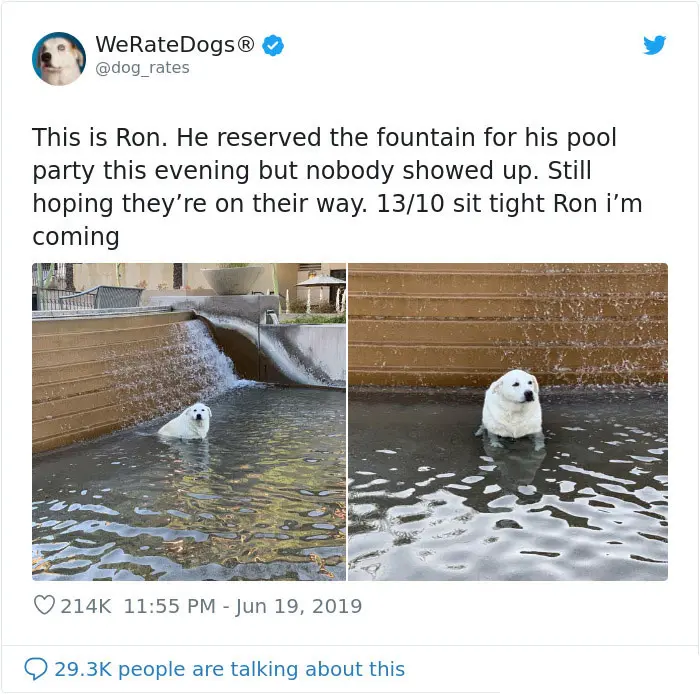Open the left photo of dog in fountain

pos(189,422)
